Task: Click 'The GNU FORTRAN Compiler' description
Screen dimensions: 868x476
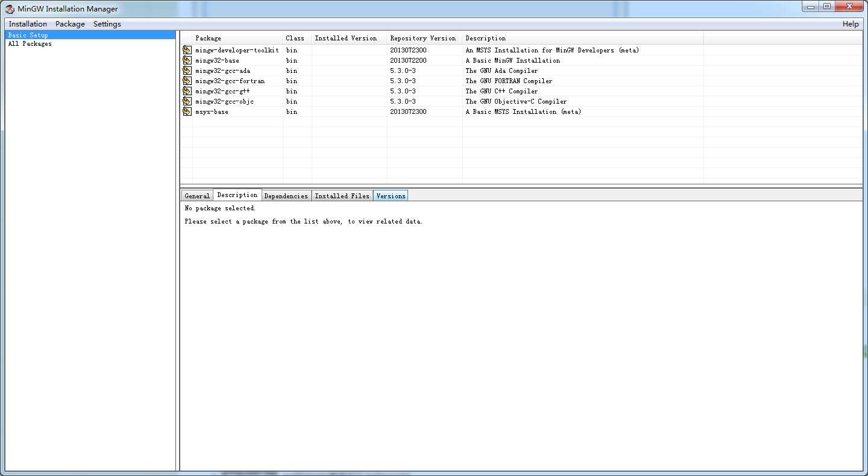Action: pos(509,81)
